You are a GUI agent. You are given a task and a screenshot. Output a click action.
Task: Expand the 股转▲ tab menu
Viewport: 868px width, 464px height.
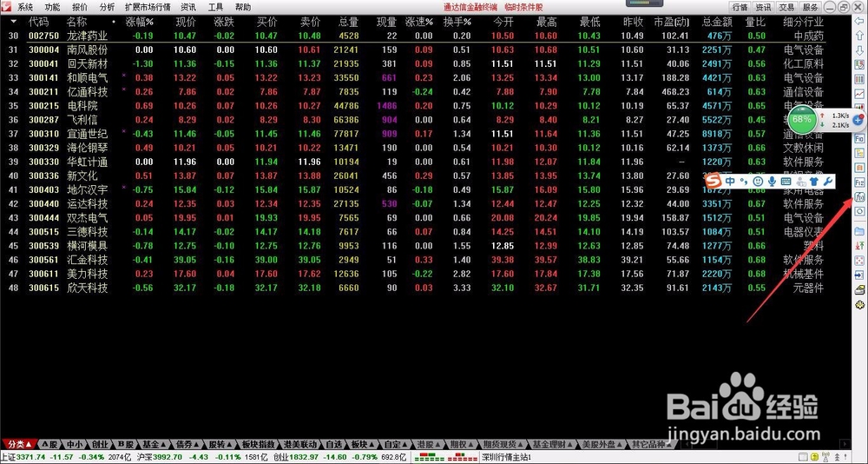point(220,445)
